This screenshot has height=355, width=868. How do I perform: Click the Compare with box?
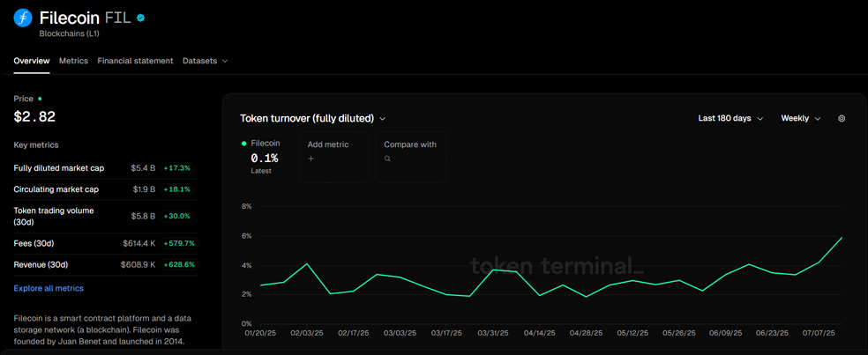(411, 157)
